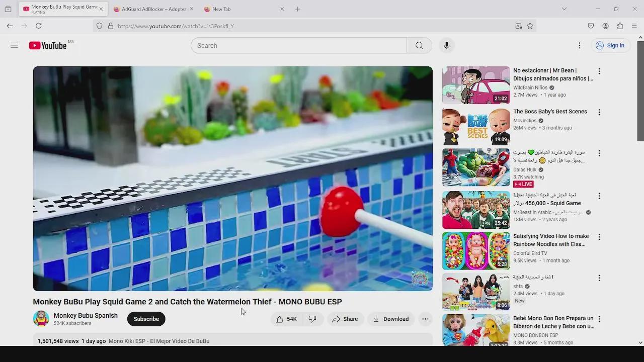Open options for Mr Bean video
644x362 pixels.
[599, 71]
